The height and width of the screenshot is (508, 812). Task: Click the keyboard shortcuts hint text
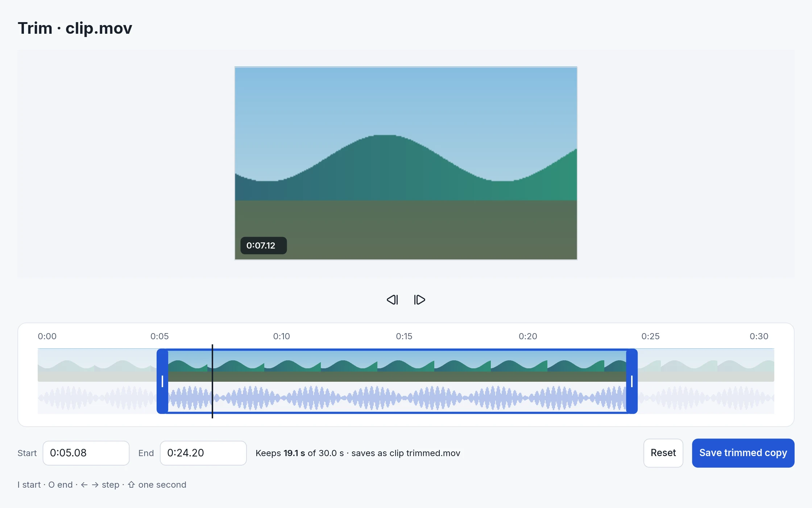(102, 485)
